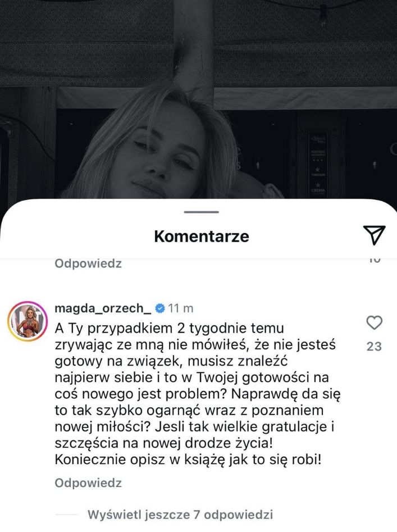View the 23 likes count
The width and height of the screenshot is (397, 532).
(375, 346)
